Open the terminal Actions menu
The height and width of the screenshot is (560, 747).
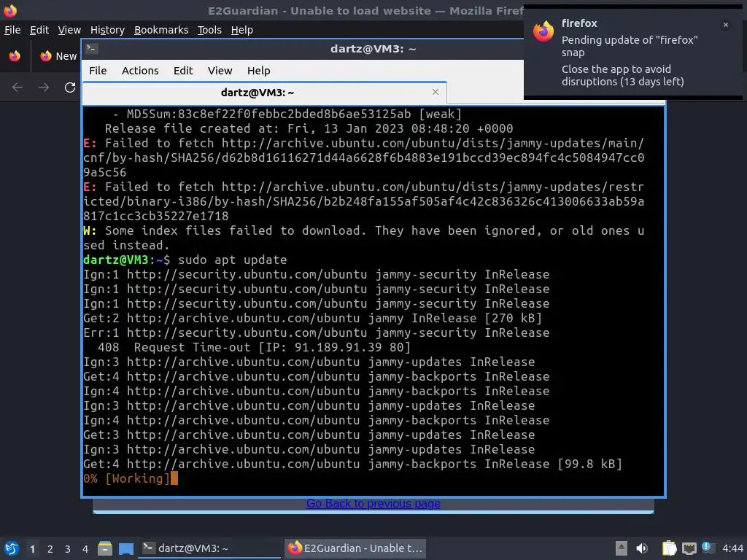140,71
